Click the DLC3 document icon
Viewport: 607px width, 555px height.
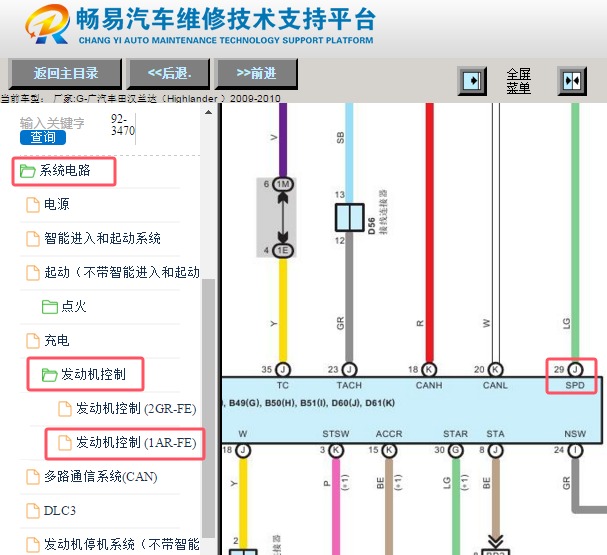[33, 511]
